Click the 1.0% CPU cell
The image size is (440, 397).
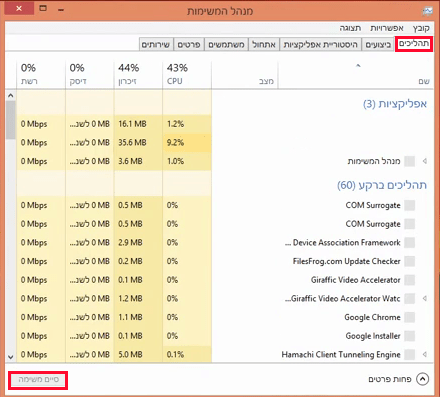pyautogui.click(x=187, y=161)
